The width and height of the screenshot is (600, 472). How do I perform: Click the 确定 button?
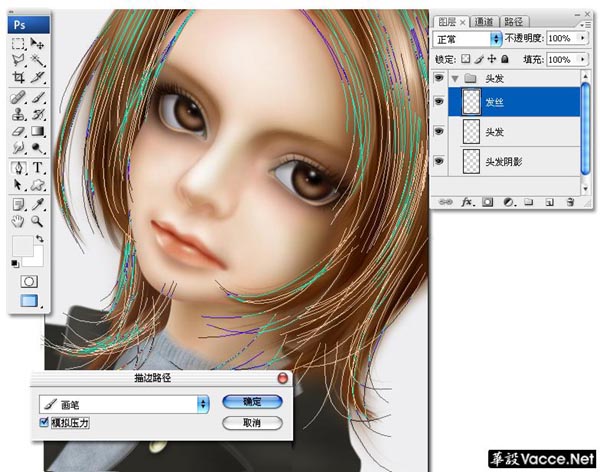coord(252,402)
